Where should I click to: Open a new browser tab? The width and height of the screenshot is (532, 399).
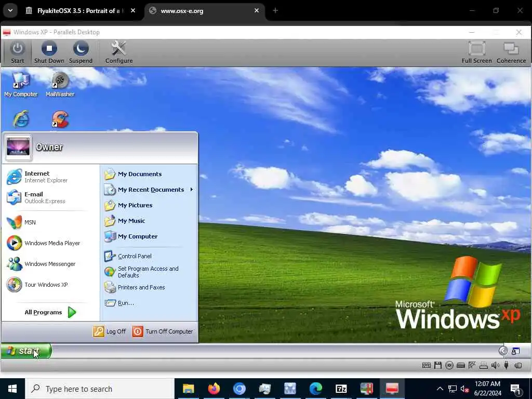pos(275,11)
